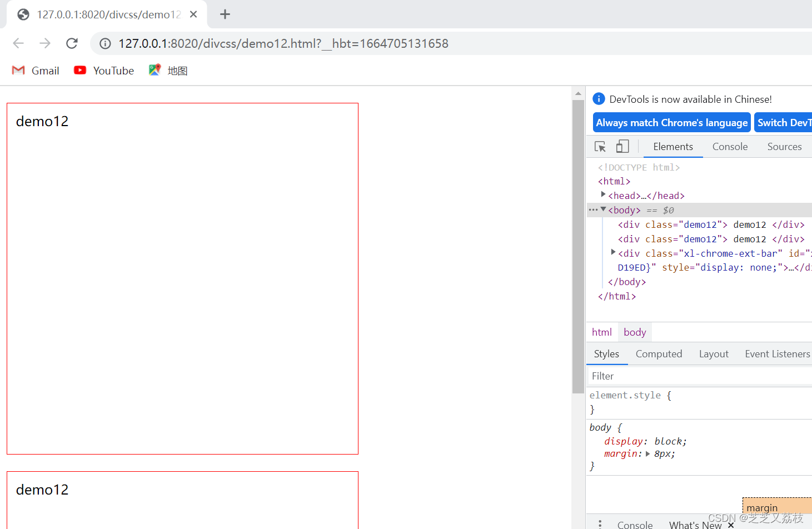The height and width of the screenshot is (529, 812).
Task: Open the Event Listeners pane tab
Action: pyautogui.click(x=777, y=354)
